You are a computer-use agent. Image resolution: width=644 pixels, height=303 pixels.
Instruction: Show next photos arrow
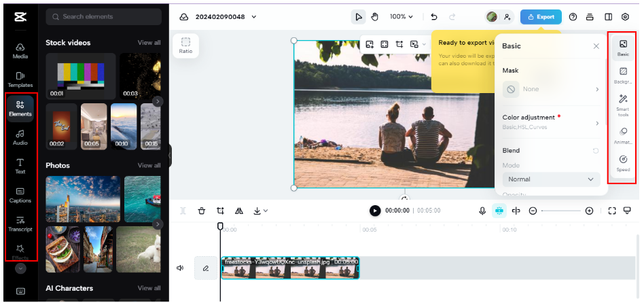click(158, 224)
